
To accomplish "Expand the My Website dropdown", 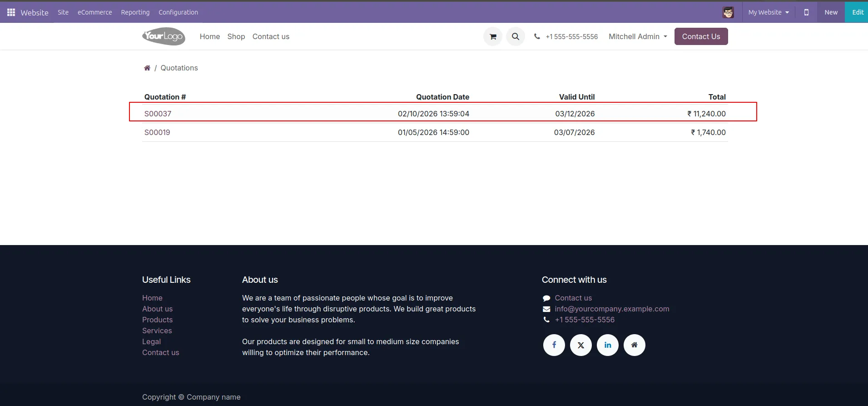I will 769,12.
